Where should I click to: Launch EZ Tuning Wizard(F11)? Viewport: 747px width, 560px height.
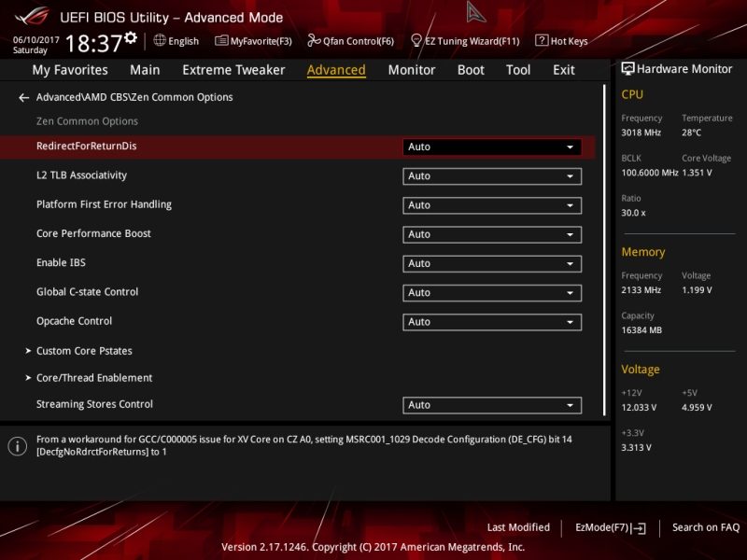tap(465, 41)
